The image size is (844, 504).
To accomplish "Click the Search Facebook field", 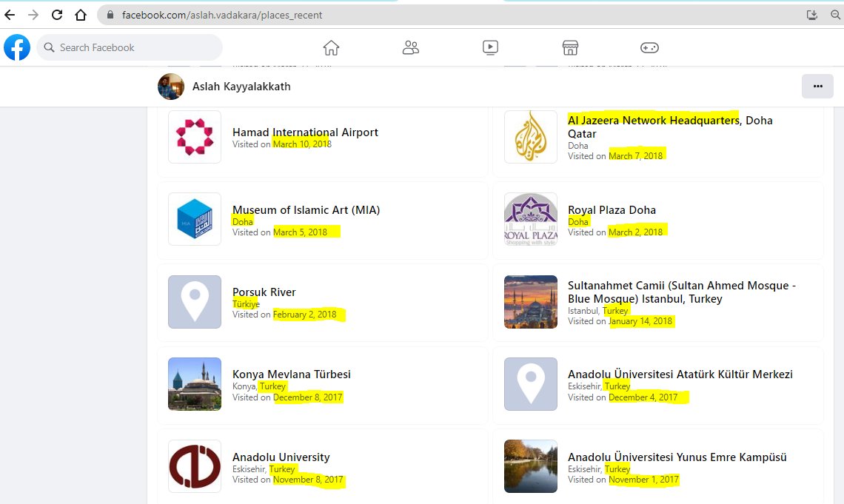I will 130,47.
